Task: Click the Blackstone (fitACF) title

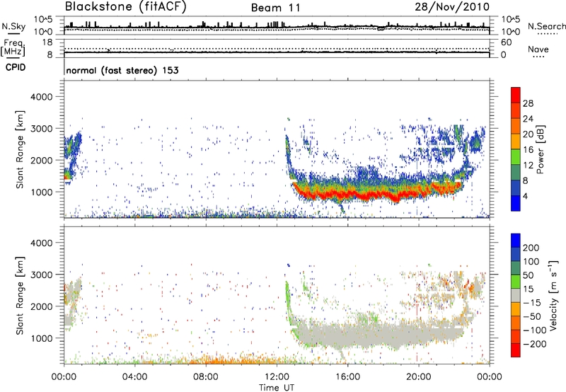Action: (125, 7)
